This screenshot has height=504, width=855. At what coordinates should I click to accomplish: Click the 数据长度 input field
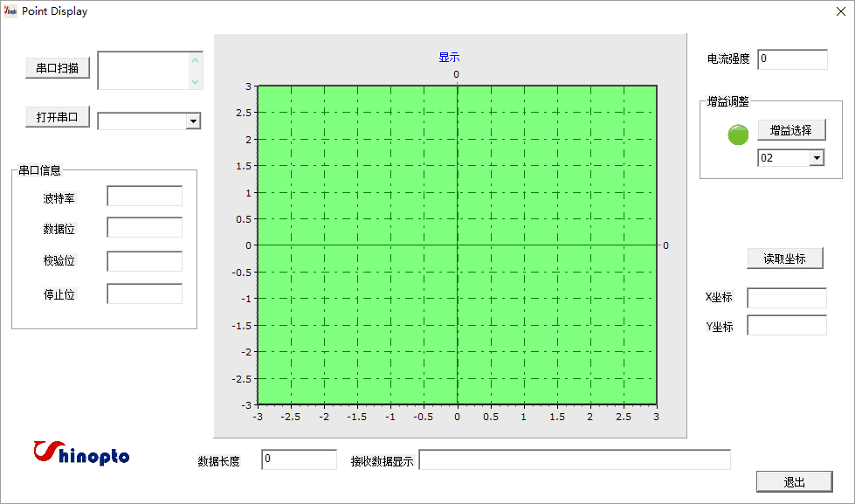pyautogui.click(x=299, y=459)
